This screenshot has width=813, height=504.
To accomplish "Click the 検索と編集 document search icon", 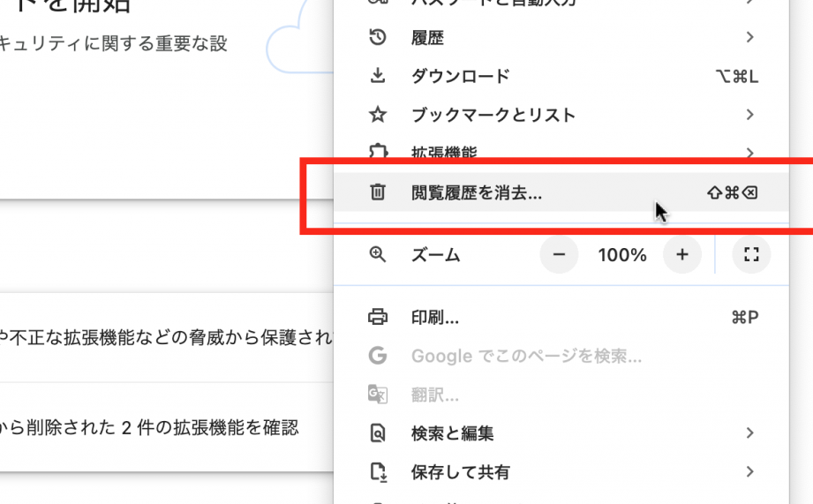I will click(x=378, y=433).
